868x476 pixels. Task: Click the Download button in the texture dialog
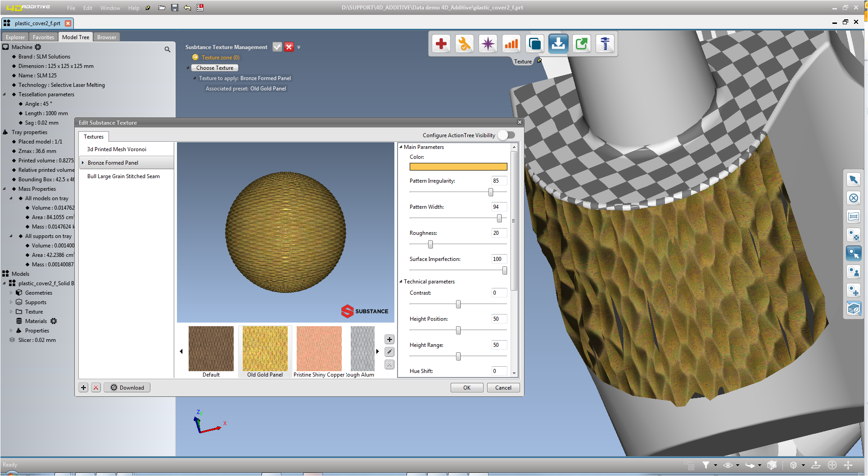pyautogui.click(x=127, y=387)
